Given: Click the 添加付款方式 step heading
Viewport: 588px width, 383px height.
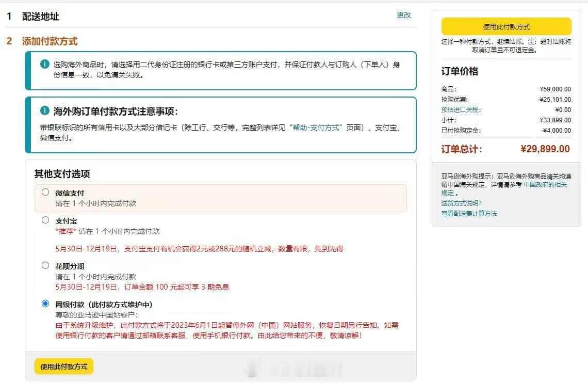Looking at the screenshot, I should 50,41.
